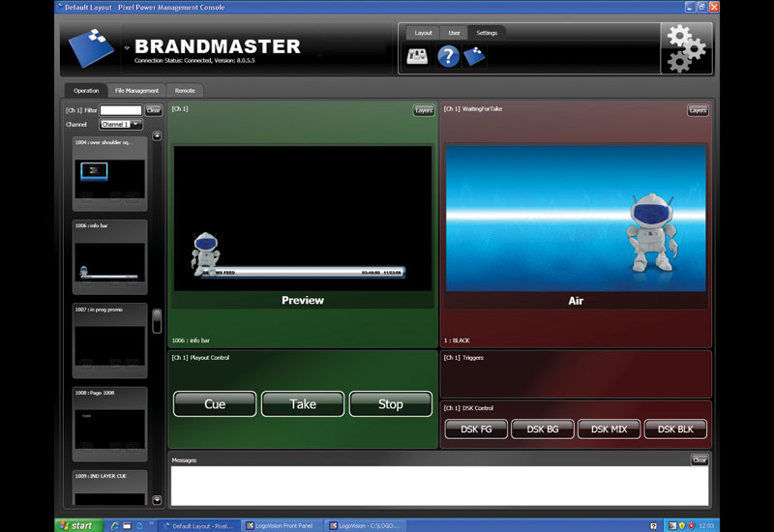This screenshot has width=774, height=532.
Task: Select thumbnail 1004 over shoulder
Action: point(109,174)
